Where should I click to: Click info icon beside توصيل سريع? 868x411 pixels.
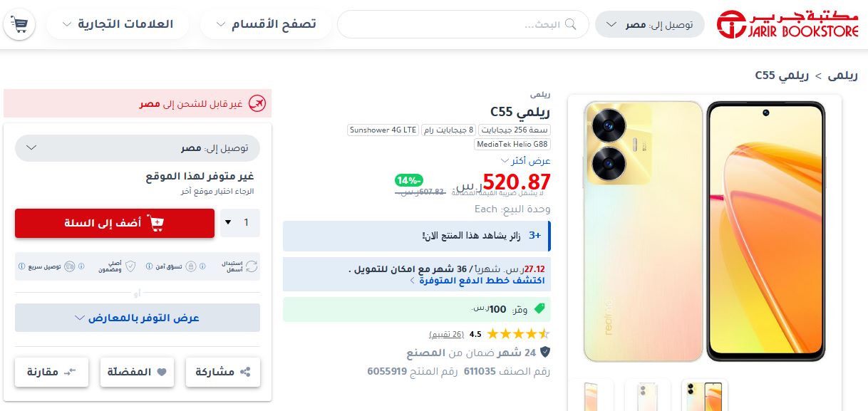20,266
